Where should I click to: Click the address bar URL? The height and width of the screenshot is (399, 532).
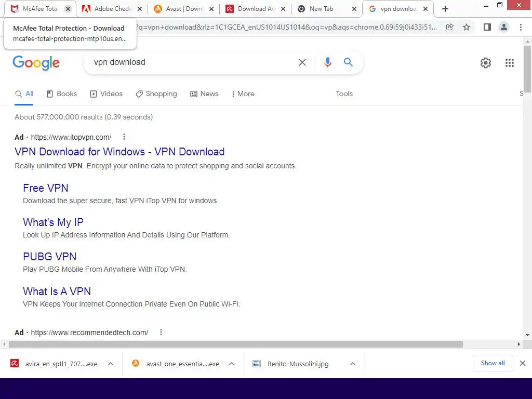coord(287,27)
